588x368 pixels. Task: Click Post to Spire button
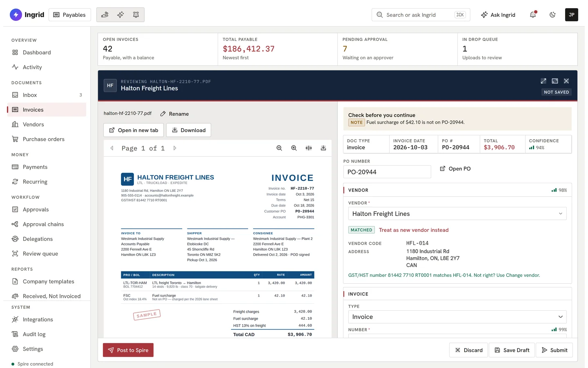point(128,350)
